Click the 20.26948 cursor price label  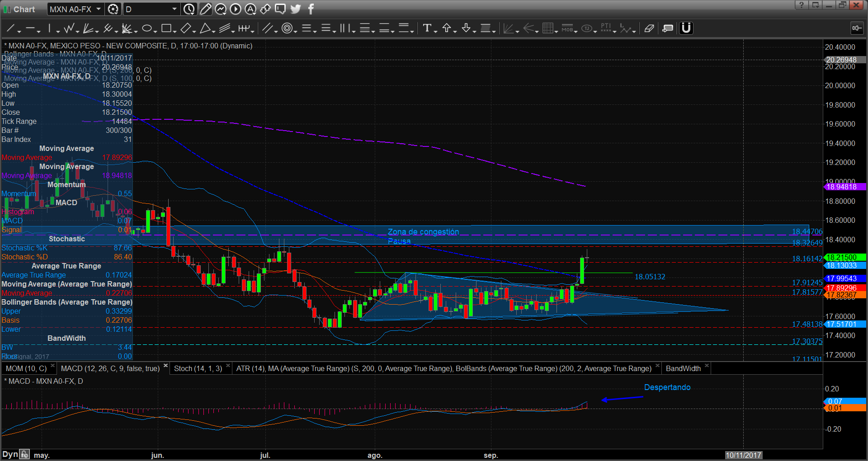844,60
